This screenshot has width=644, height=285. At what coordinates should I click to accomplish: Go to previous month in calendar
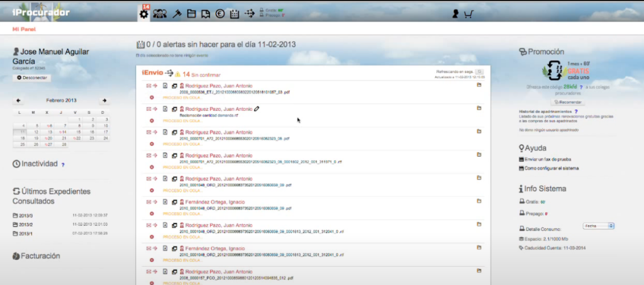coord(18,101)
